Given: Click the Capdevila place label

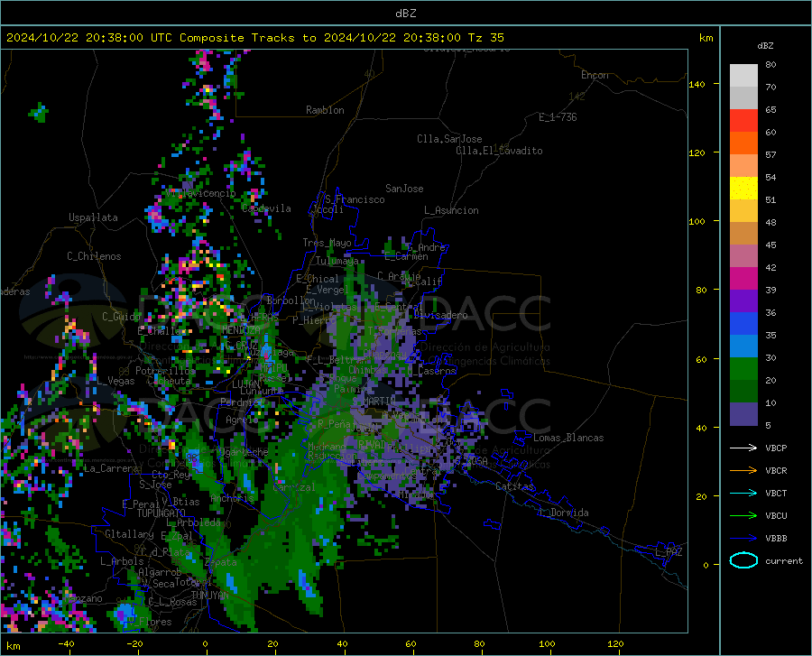Looking at the screenshot, I should (x=266, y=208).
